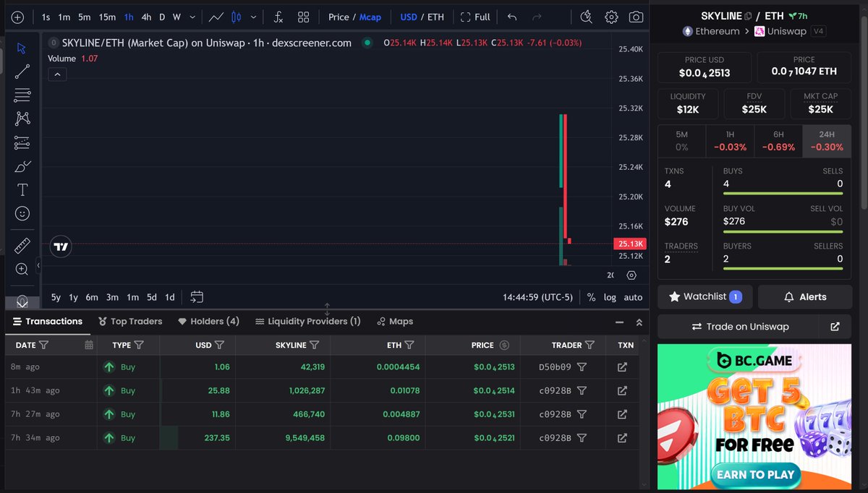Select the Transactions tab
Viewport: 868px width, 493px height.
point(48,321)
